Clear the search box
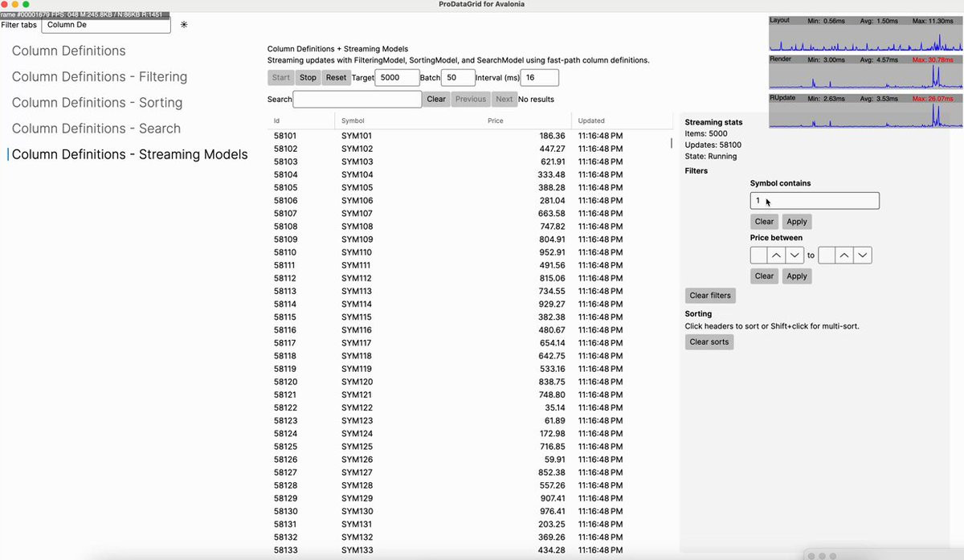Image resolution: width=964 pixels, height=560 pixels. [436, 99]
